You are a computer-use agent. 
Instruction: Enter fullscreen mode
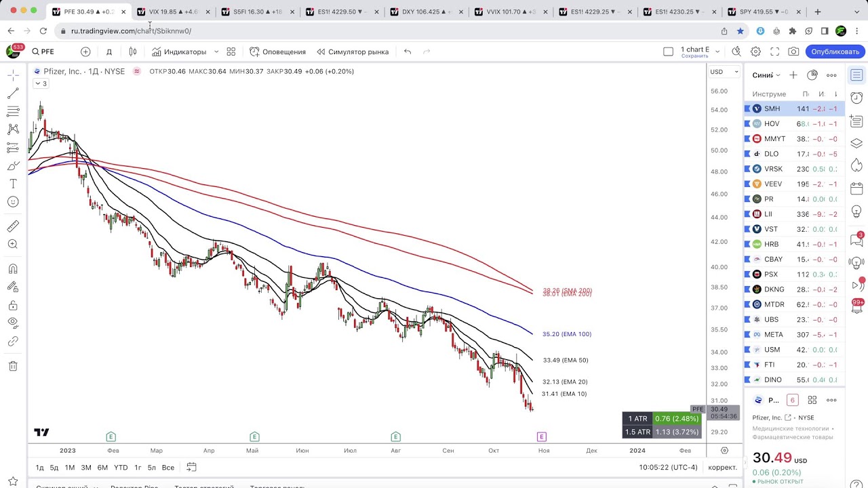[774, 52]
